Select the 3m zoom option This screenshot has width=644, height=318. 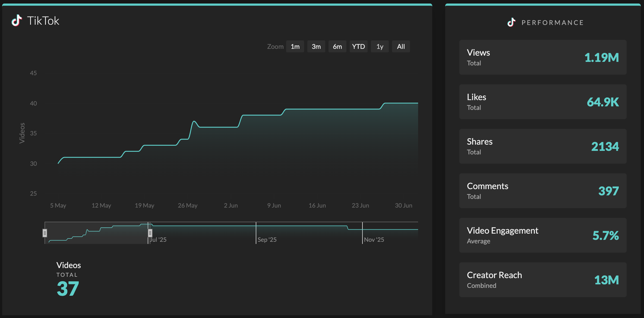point(316,46)
